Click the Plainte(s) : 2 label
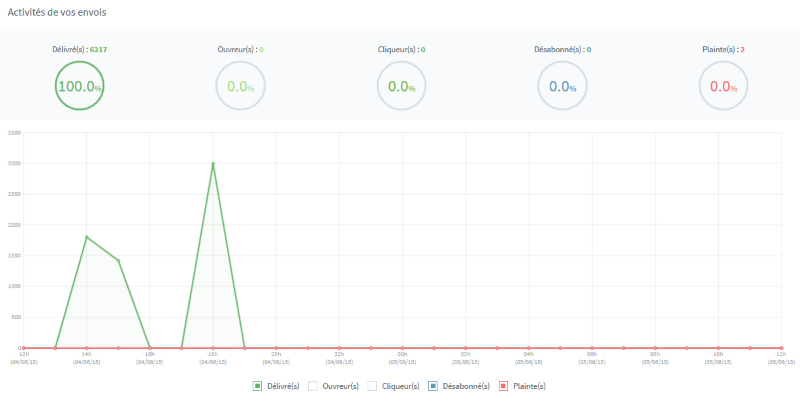Screen dimensions: 800x402 723,49
